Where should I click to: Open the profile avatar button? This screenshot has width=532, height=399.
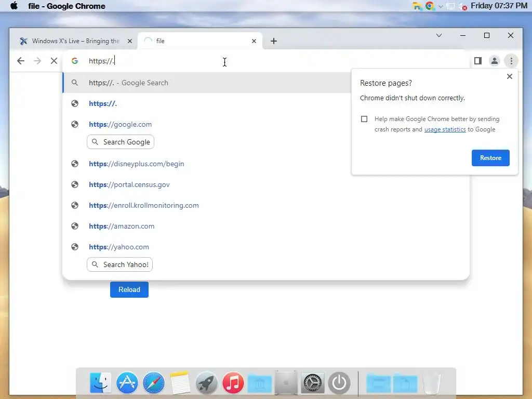[x=495, y=61]
